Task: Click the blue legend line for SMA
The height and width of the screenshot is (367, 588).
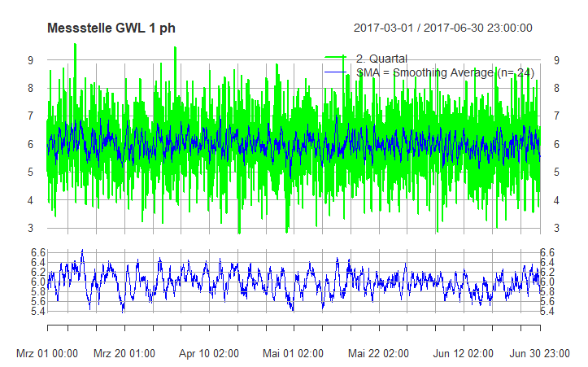Action: click(x=335, y=72)
